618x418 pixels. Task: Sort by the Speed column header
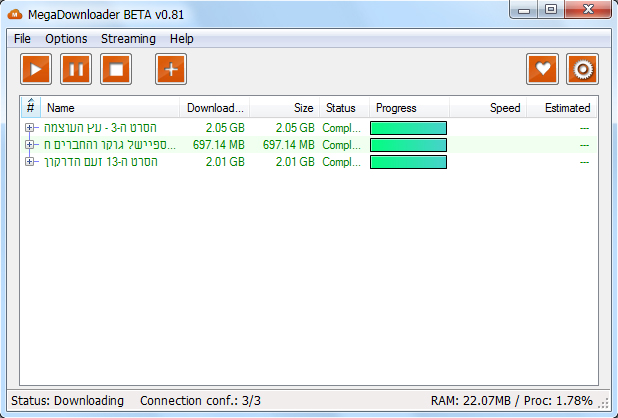[488, 108]
